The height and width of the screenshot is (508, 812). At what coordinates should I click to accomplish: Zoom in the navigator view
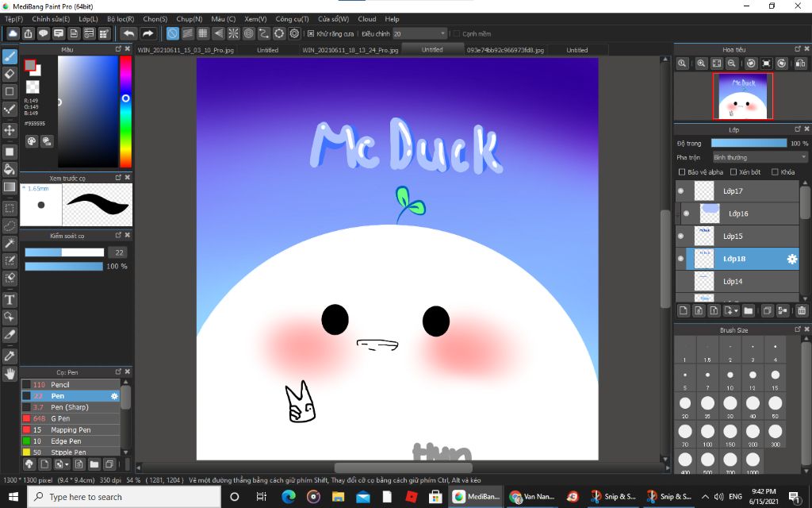click(701, 63)
